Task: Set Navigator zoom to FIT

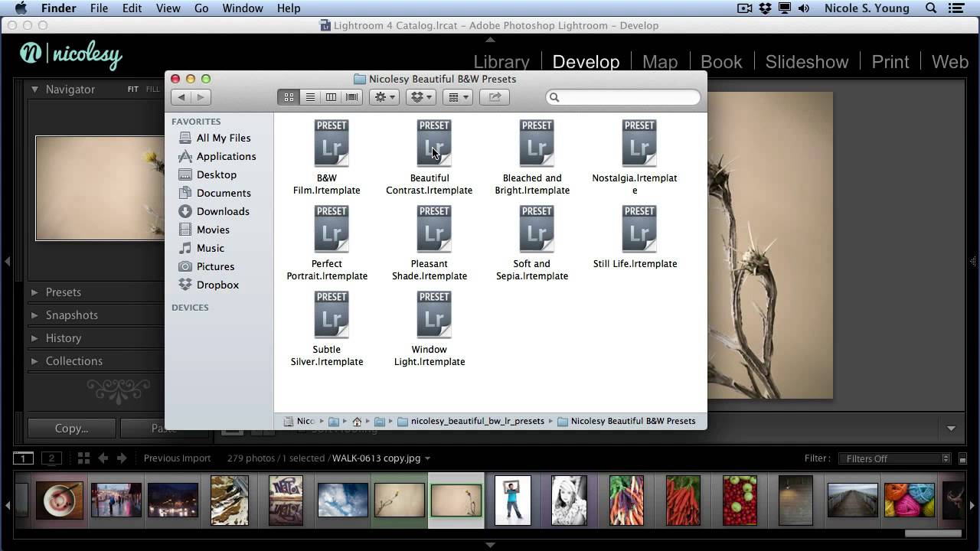Action: click(133, 90)
